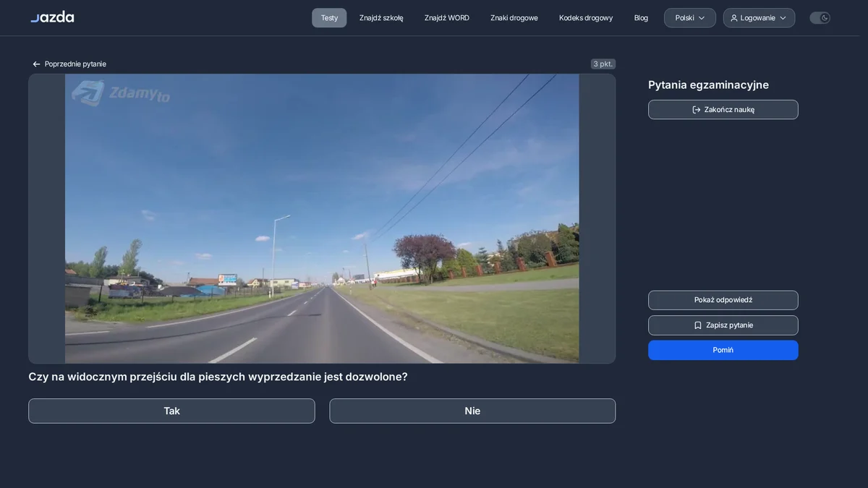Open the Polski language dropdown
Viewport: 868px width, 488px height.
point(690,18)
